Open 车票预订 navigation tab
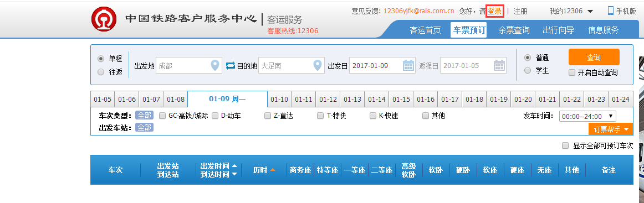The height and width of the screenshot is (203, 644). (469, 30)
